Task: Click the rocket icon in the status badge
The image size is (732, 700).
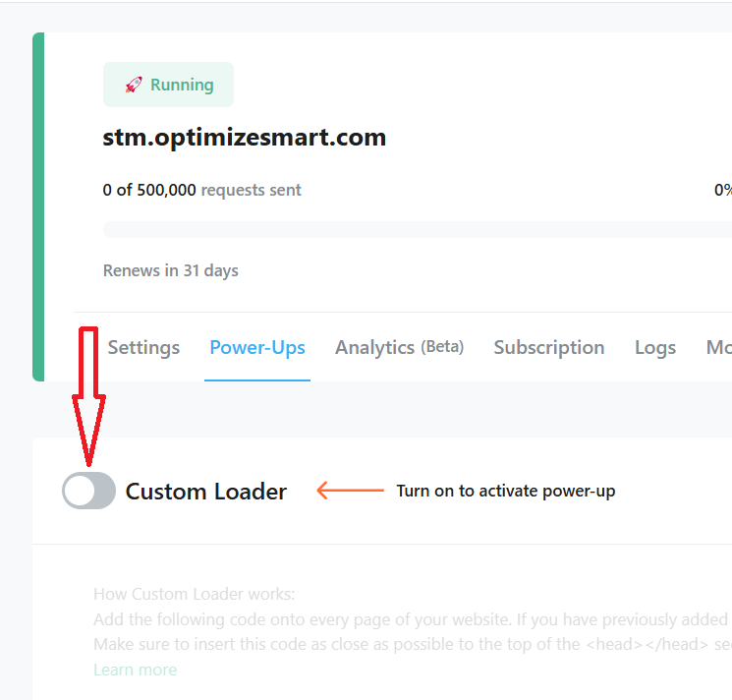Action: point(134,86)
